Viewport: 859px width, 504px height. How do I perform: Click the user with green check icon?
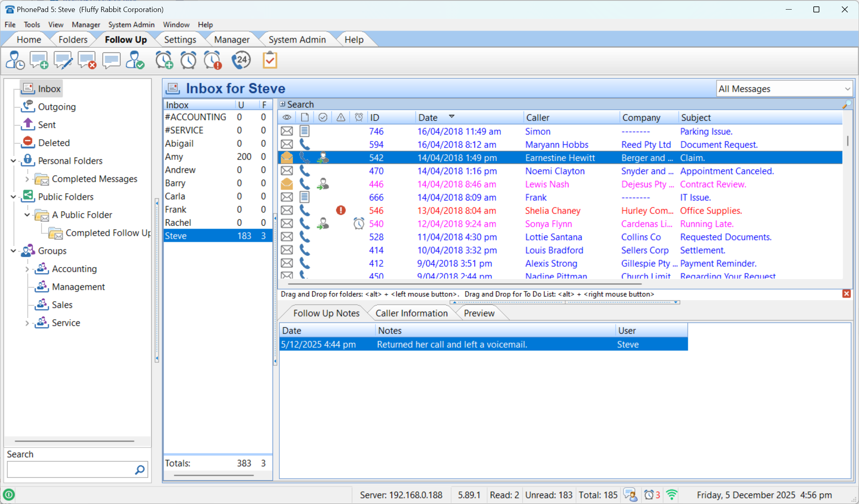[135, 60]
